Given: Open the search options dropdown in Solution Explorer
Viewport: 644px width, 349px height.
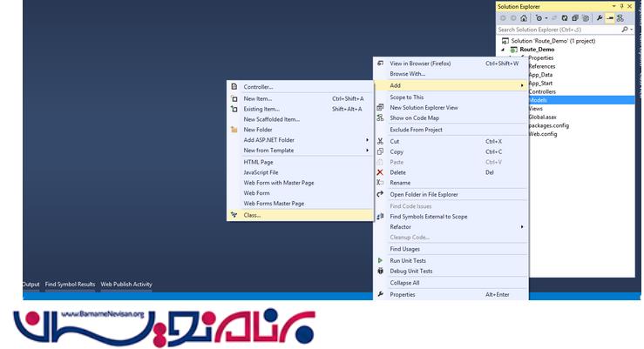Looking at the screenshot, I should (632, 30).
